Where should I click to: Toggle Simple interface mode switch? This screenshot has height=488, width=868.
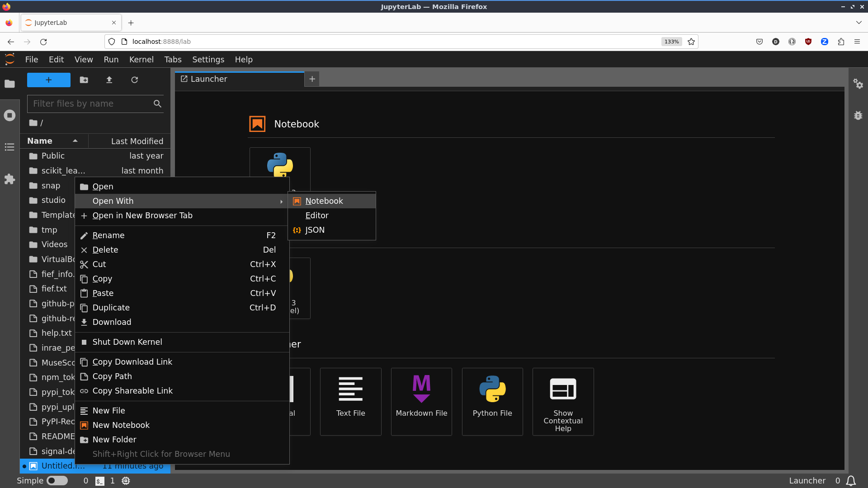[57, 481]
